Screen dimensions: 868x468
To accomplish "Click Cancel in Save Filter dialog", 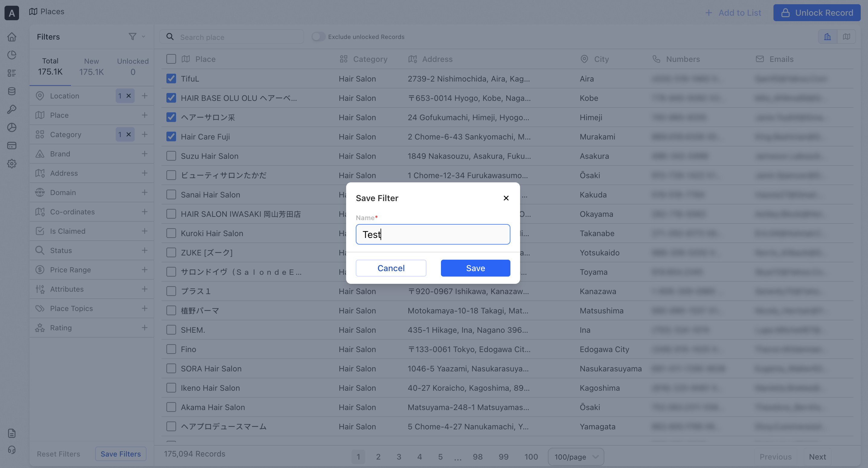I will 391,268.
